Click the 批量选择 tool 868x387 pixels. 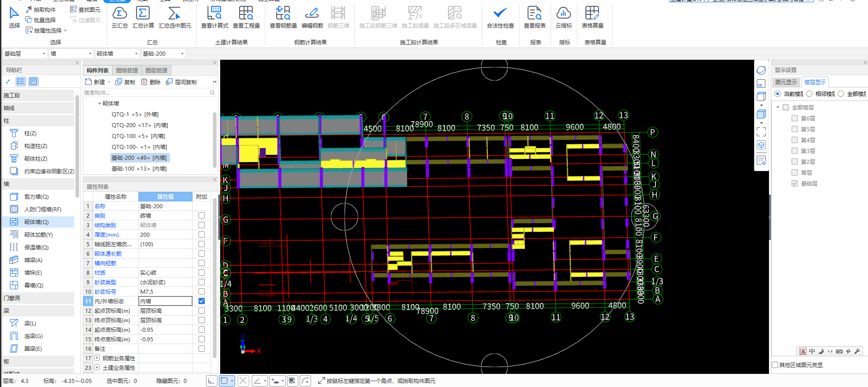pos(41,20)
